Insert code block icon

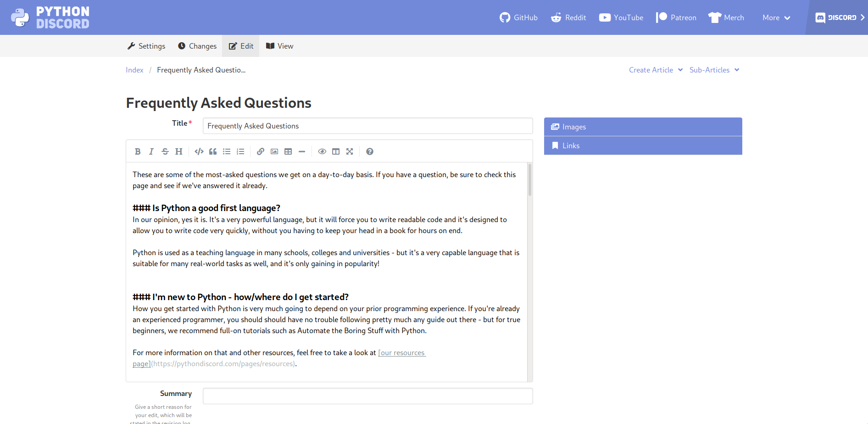(199, 151)
